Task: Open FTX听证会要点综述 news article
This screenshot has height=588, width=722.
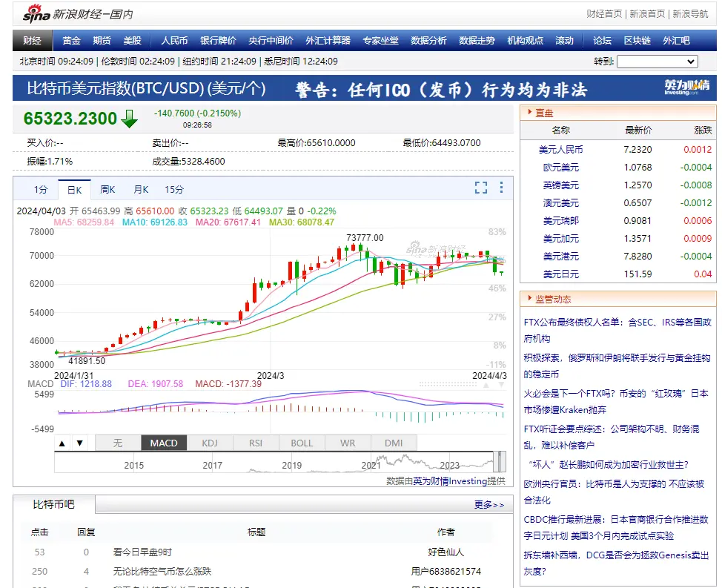Action: 612,437
